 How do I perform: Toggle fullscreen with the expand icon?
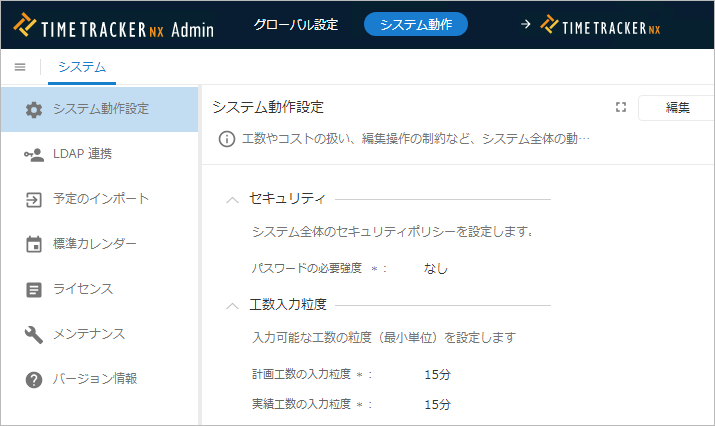pyautogui.click(x=620, y=107)
